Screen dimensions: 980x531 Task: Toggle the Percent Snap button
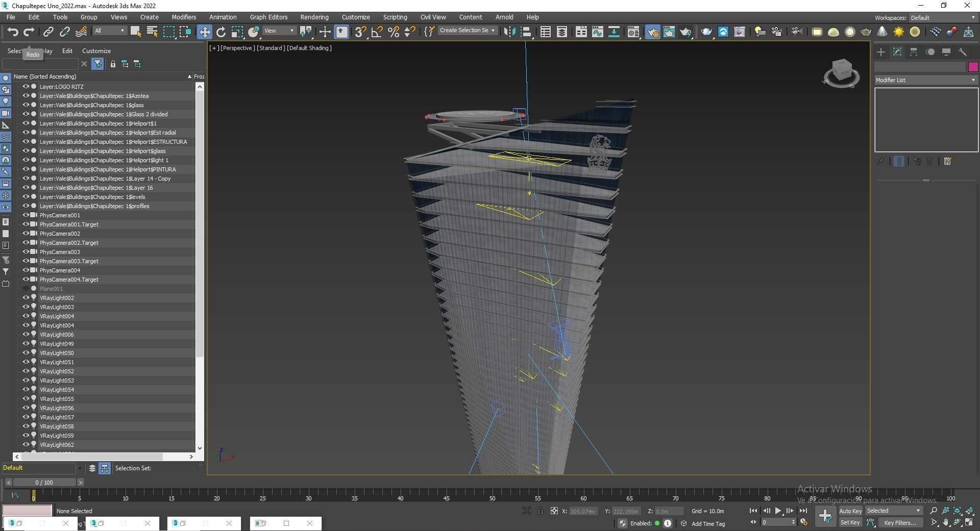click(393, 32)
